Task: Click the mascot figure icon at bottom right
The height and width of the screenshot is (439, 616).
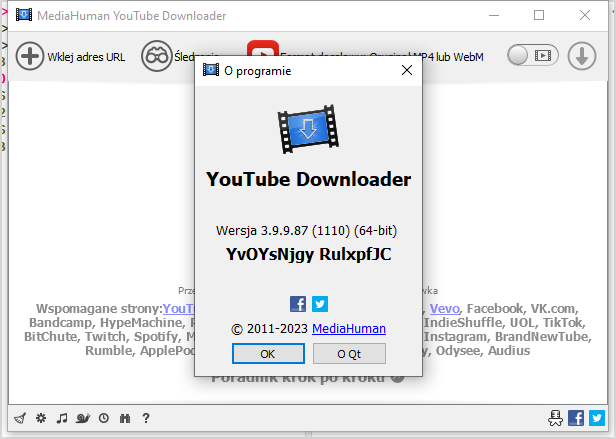Action: 555,418
